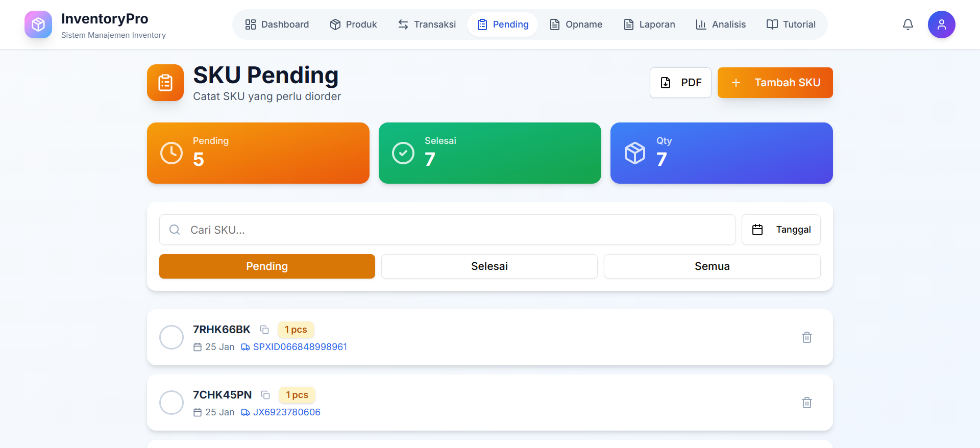The height and width of the screenshot is (448, 980).
Task: Delete the 7RHK66BK pending entry
Action: [x=807, y=337]
